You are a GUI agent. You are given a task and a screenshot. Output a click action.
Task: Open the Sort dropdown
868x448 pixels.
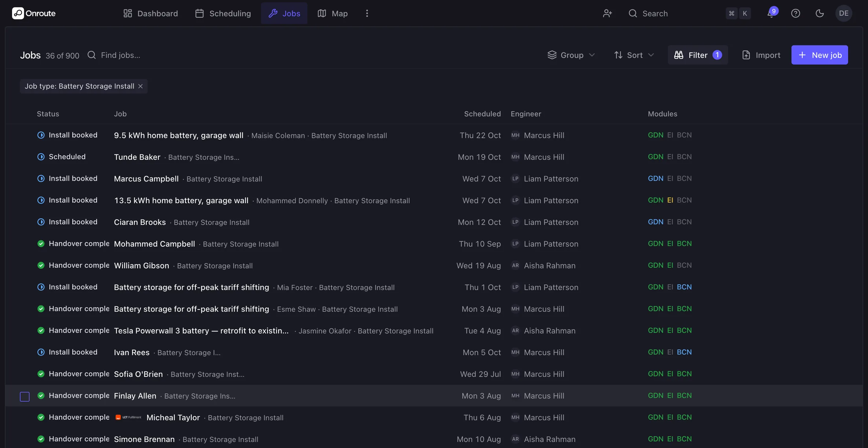(634, 55)
